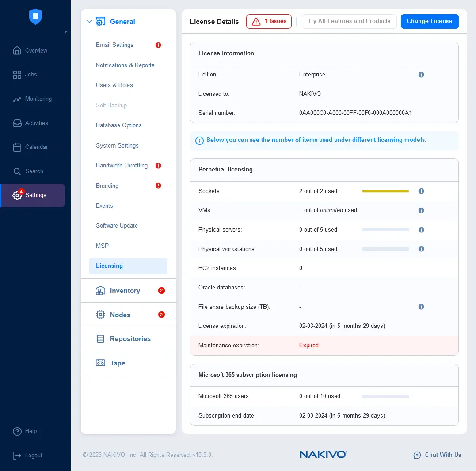This screenshot has width=476, height=471.
Task: Click the Inventory red badge showing 2
Action: click(x=161, y=291)
